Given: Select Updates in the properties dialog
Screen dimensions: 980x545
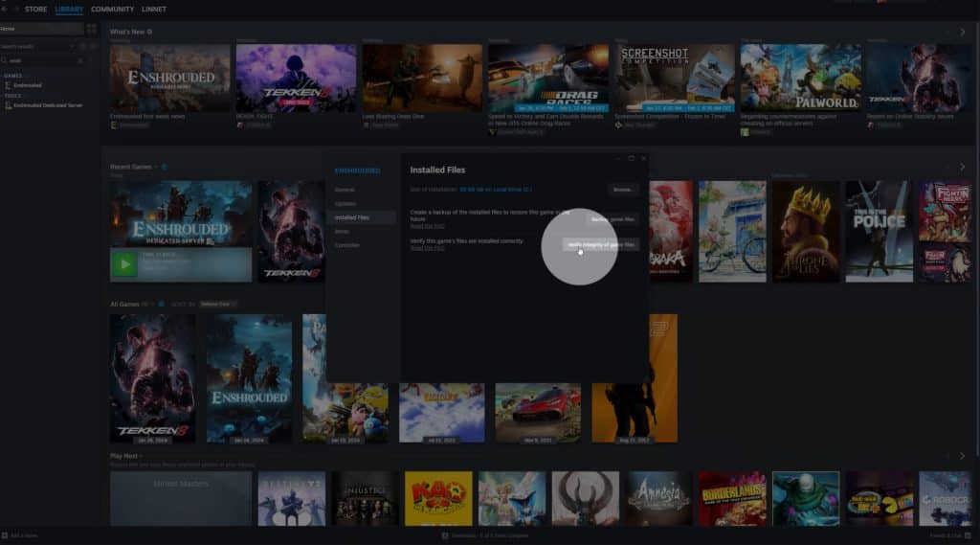Looking at the screenshot, I should (345, 204).
